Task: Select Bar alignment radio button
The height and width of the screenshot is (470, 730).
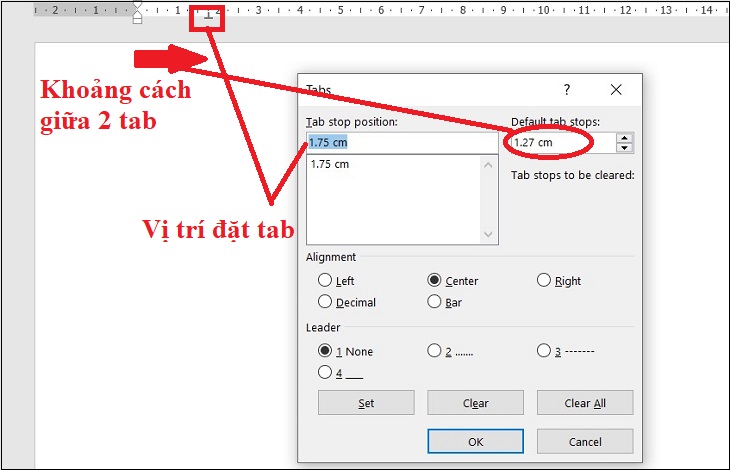Action: (434, 302)
